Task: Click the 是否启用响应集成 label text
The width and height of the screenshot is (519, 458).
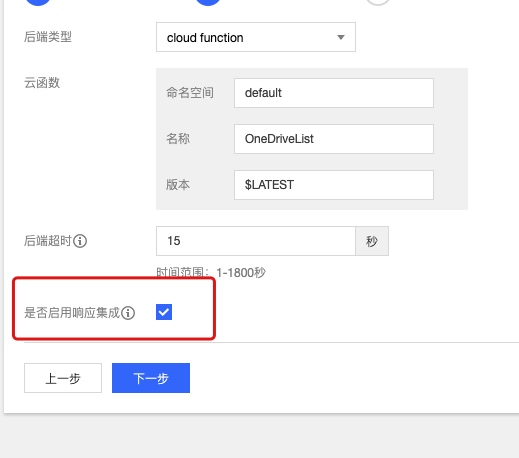Action: tap(72, 313)
